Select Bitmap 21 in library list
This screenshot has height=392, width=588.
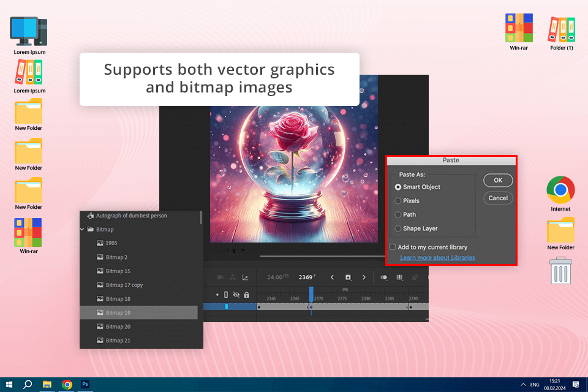tap(139, 340)
